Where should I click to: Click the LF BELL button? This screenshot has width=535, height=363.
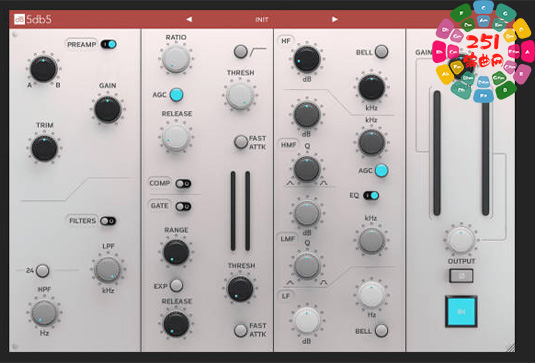(381, 331)
